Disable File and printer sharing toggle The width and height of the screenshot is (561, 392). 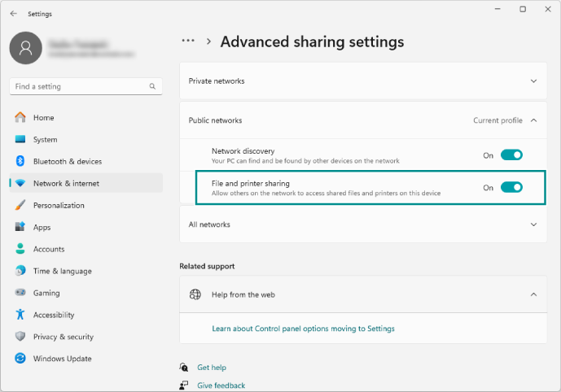pyautogui.click(x=511, y=187)
